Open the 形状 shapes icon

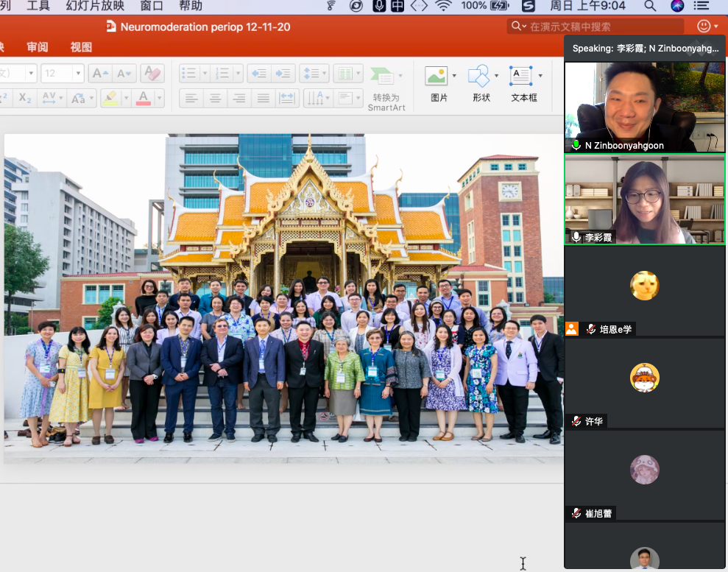(x=479, y=76)
